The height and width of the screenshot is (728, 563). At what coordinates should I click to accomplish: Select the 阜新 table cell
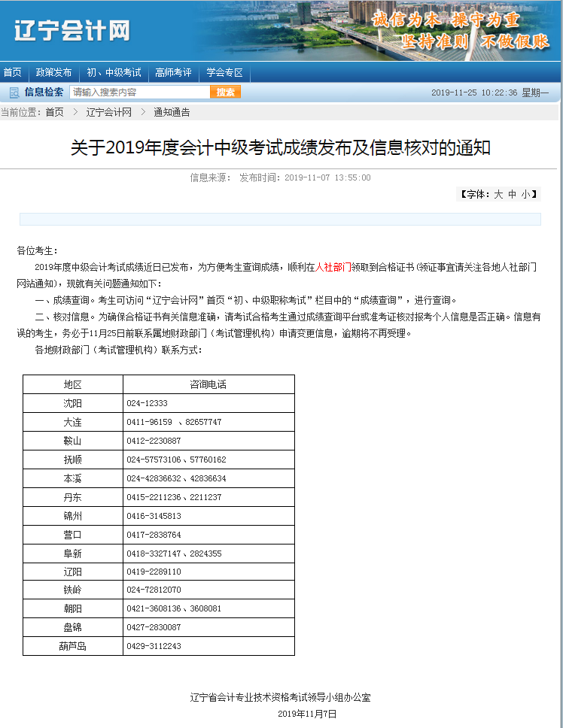point(73,554)
